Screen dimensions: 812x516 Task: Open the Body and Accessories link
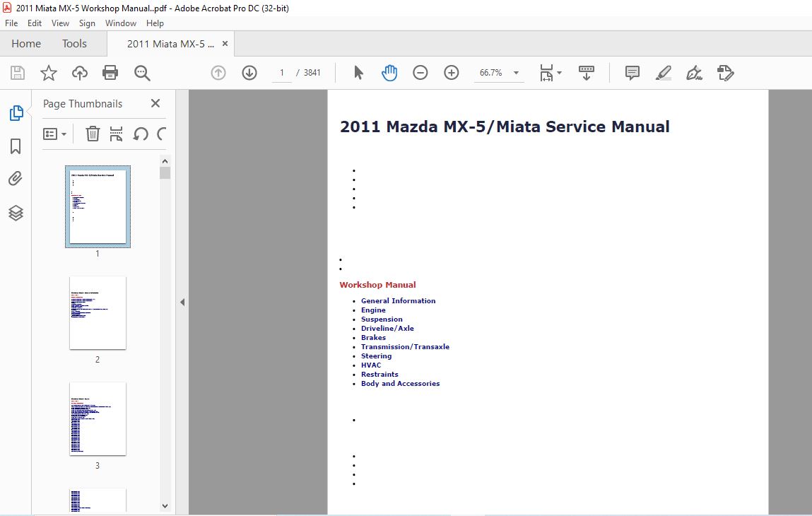[x=400, y=383]
